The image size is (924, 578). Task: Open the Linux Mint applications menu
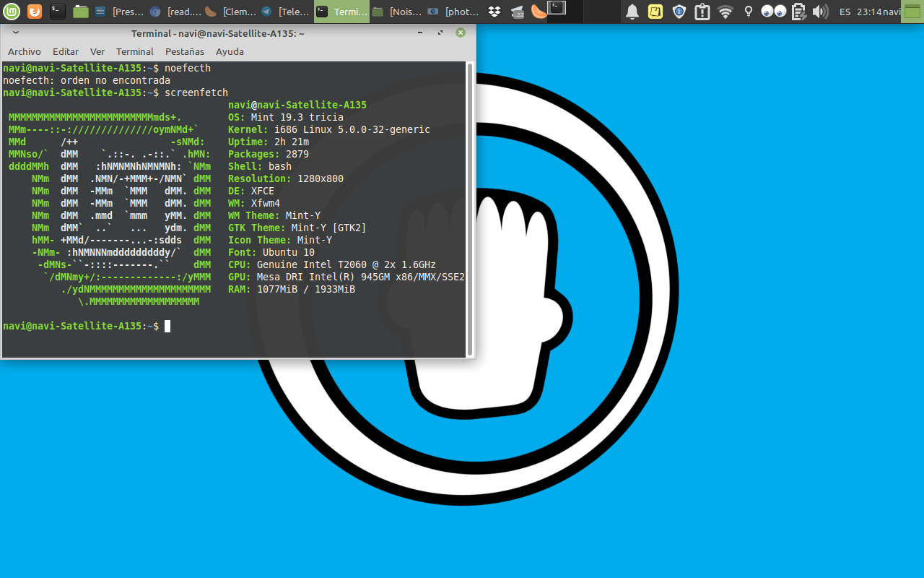coord(12,12)
